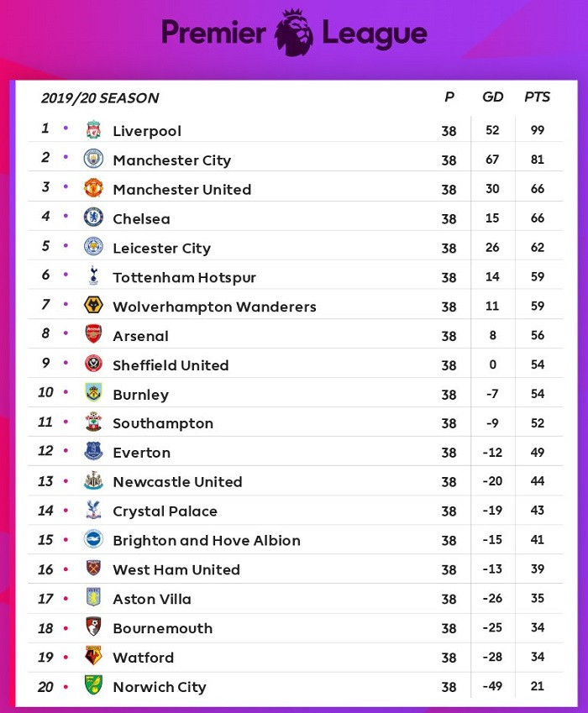Click the 2019/20 SEASON heading
The width and height of the screenshot is (588, 713).
point(100,98)
